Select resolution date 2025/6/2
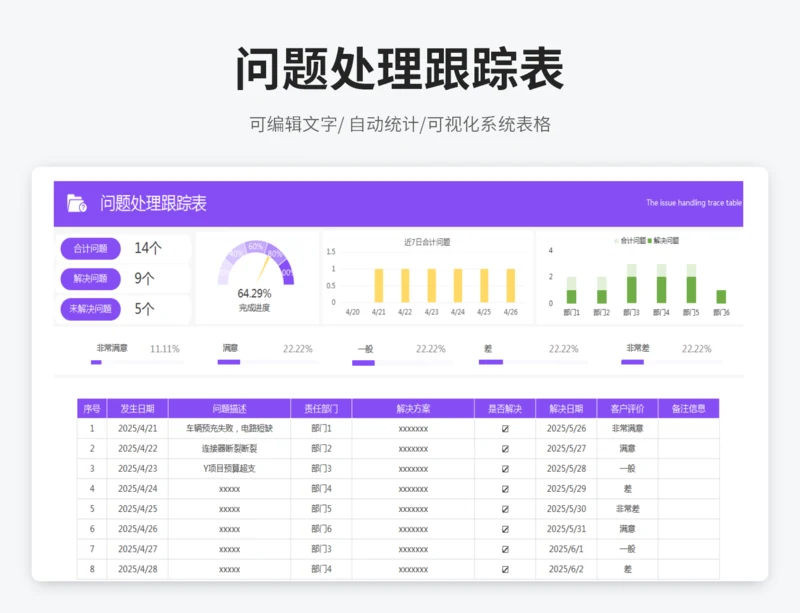The height and width of the screenshot is (613, 800). coord(566,569)
